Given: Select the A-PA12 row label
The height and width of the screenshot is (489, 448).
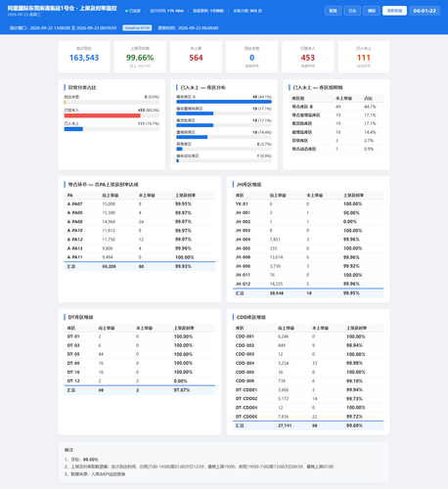Looking at the screenshot, I should 75,240.
